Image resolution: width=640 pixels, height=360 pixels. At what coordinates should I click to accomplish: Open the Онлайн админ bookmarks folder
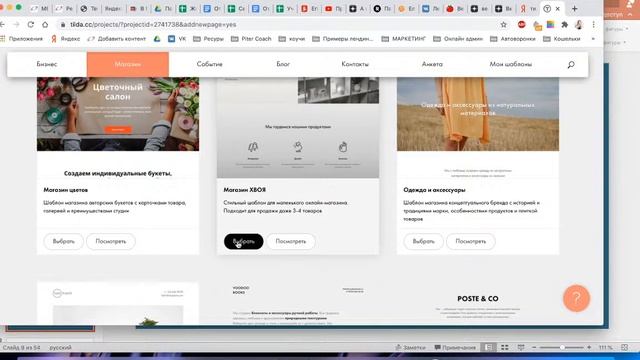pos(458,39)
